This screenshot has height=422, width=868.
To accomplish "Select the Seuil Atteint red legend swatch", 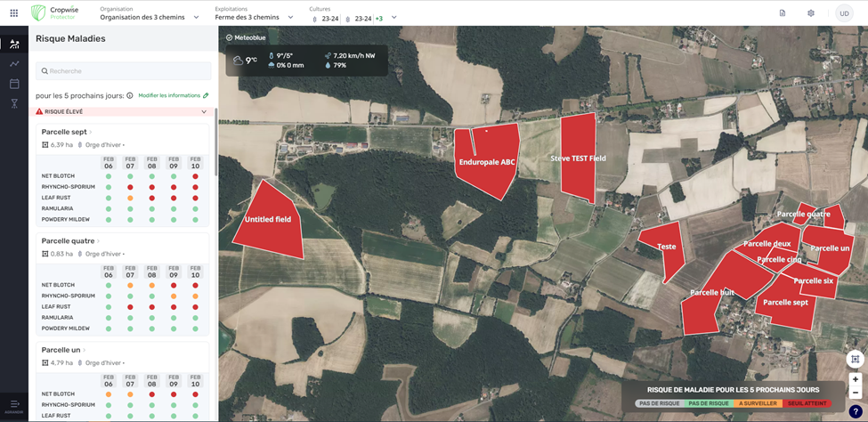I will coord(807,403).
